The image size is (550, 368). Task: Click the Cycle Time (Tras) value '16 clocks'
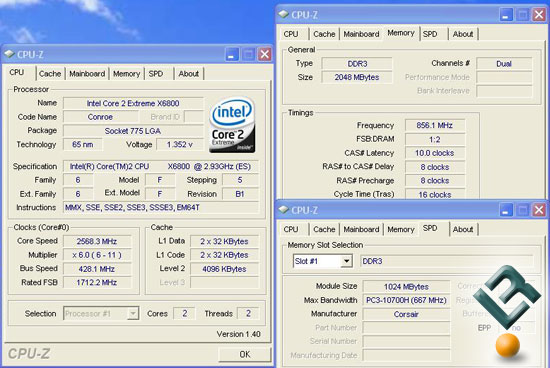point(435,194)
